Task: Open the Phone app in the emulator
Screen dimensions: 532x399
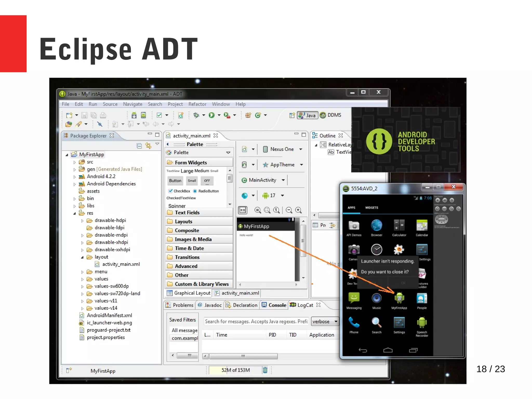Action: [354, 325]
